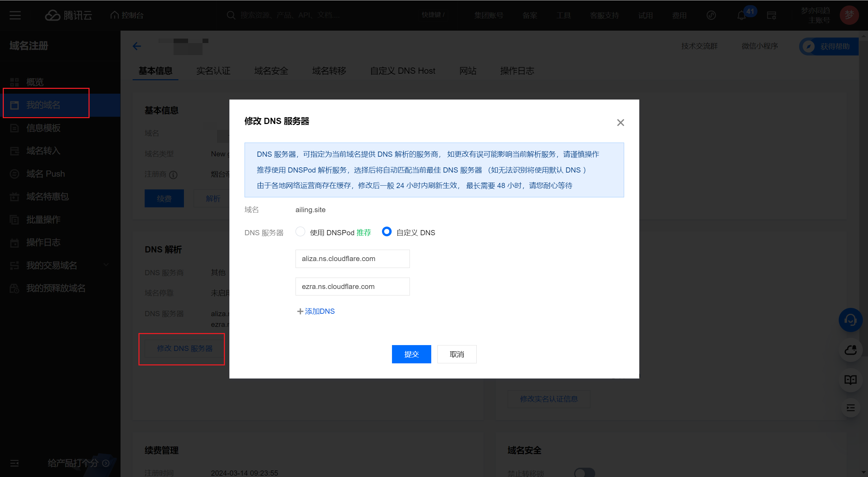Go back with the blue arrow
This screenshot has width=868, height=477.
pyautogui.click(x=137, y=46)
